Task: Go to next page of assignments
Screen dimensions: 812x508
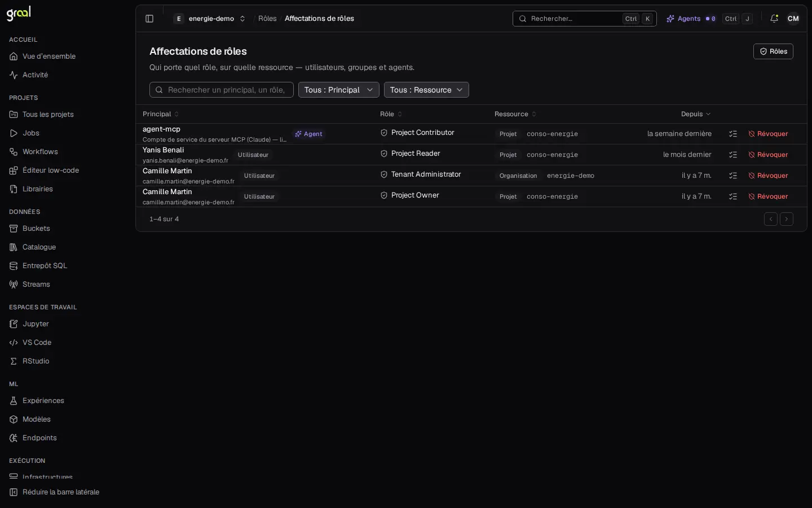Action: click(787, 219)
